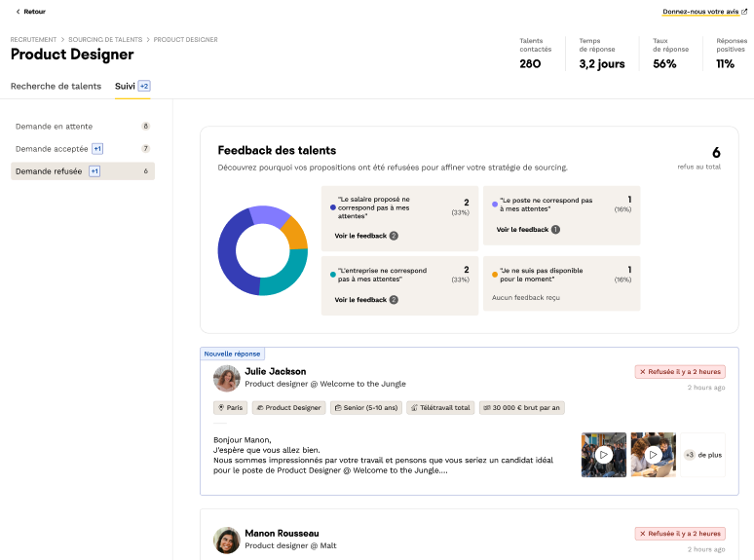Open Voir le feedback for salary reason
Screen dimensions: 754x560
360,236
